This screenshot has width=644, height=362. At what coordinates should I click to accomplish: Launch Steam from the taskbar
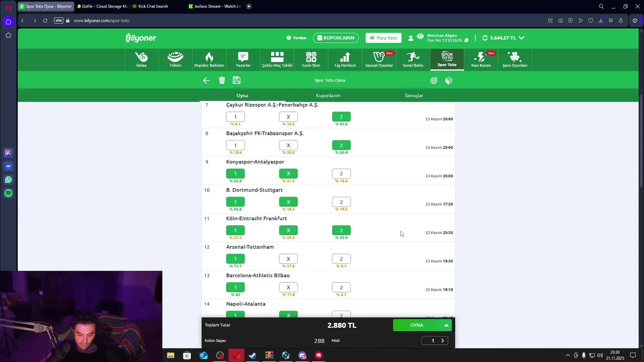pos(253,355)
